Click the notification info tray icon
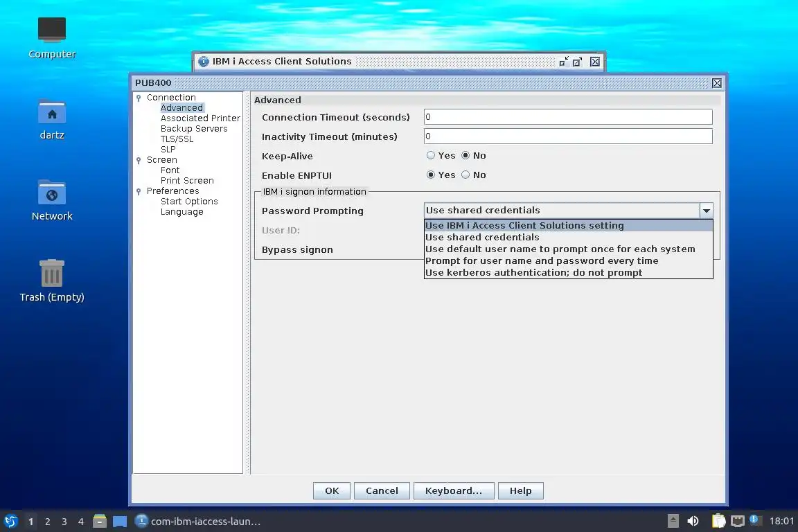This screenshot has height=532, width=798. point(754,520)
